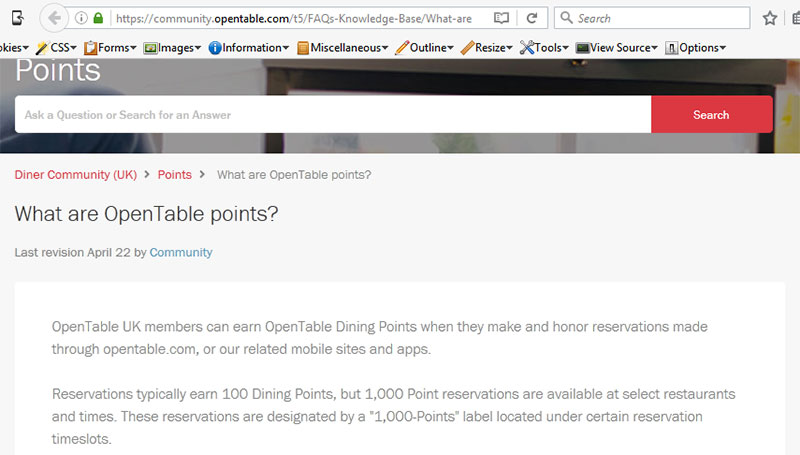Viewport: 800px width, 455px height.
Task: Expand the Images menu
Action: (x=179, y=48)
